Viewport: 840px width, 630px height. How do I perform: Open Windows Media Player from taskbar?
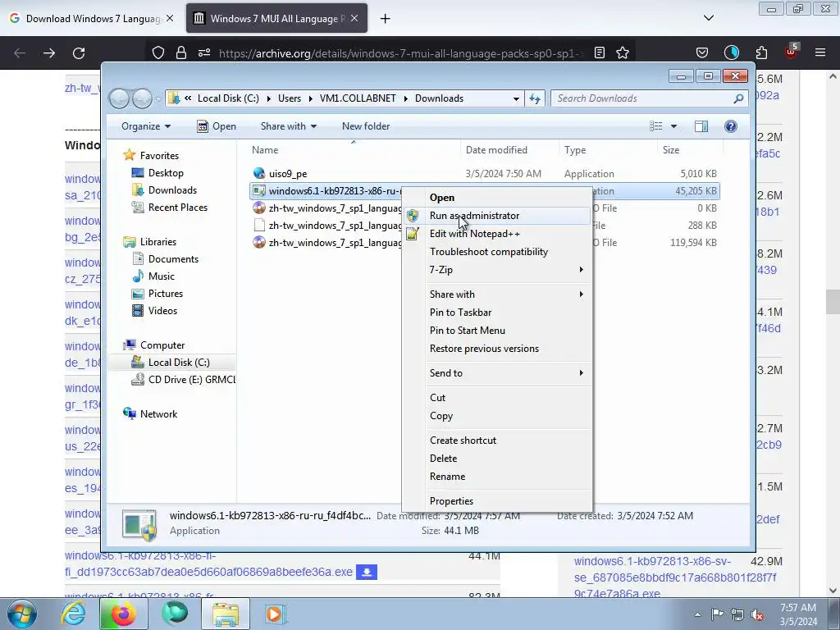point(276,614)
